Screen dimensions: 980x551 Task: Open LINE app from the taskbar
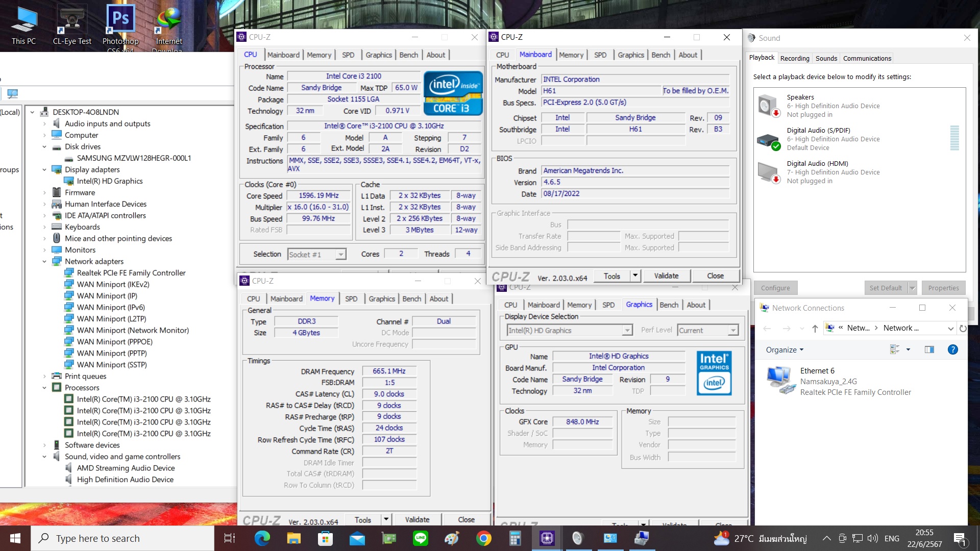click(420, 538)
